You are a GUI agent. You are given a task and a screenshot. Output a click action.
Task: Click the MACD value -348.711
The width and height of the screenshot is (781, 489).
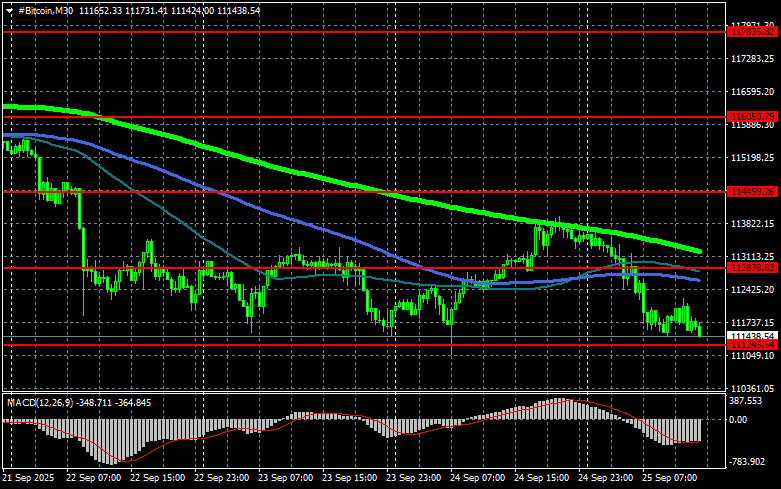pos(95,402)
